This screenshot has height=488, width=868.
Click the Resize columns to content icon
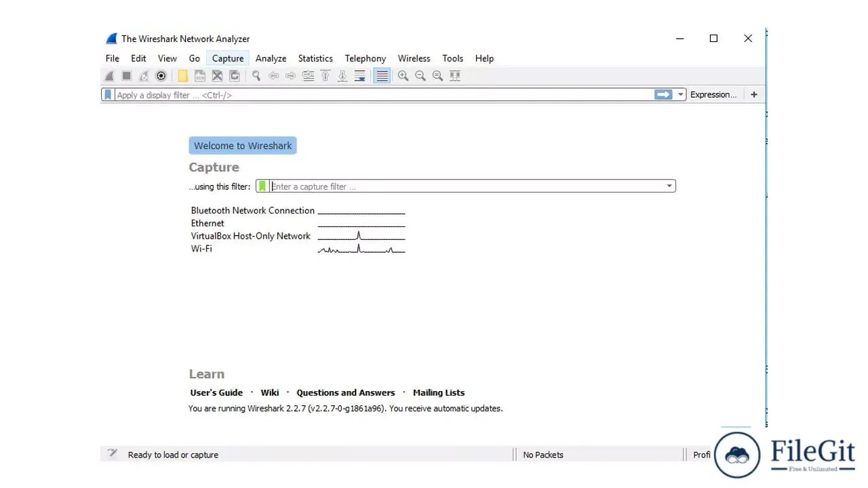pyautogui.click(x=455, y=76)
